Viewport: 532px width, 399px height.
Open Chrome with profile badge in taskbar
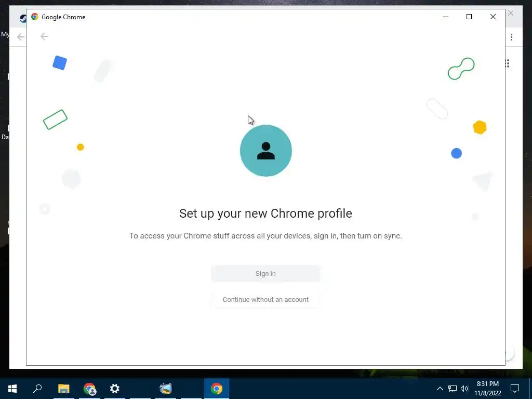[89, 389]
